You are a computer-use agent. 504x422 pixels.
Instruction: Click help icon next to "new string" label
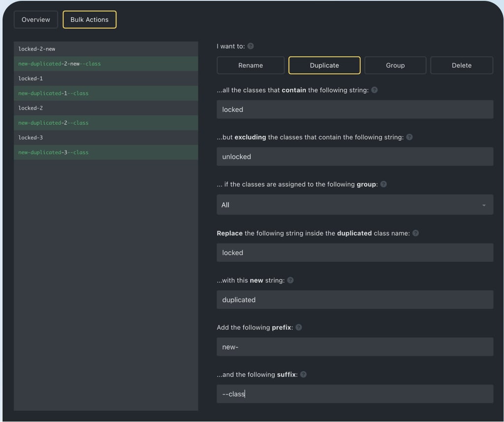tap(290, 280)
